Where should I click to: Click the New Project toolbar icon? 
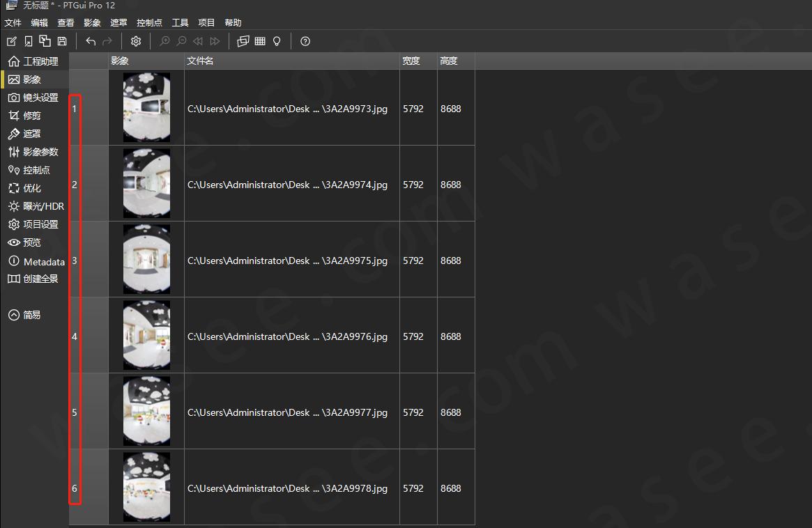pos(12,41)
